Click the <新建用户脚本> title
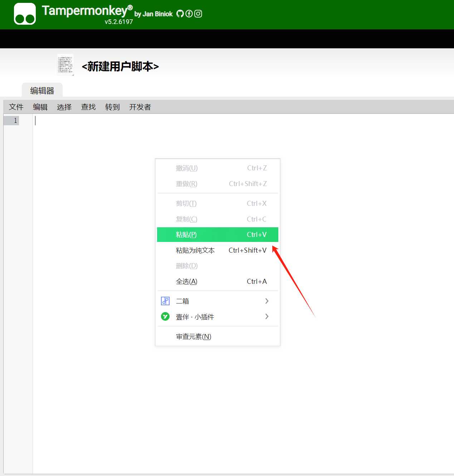This screenshot has width=454, height=476. click(x=120, y=67)
